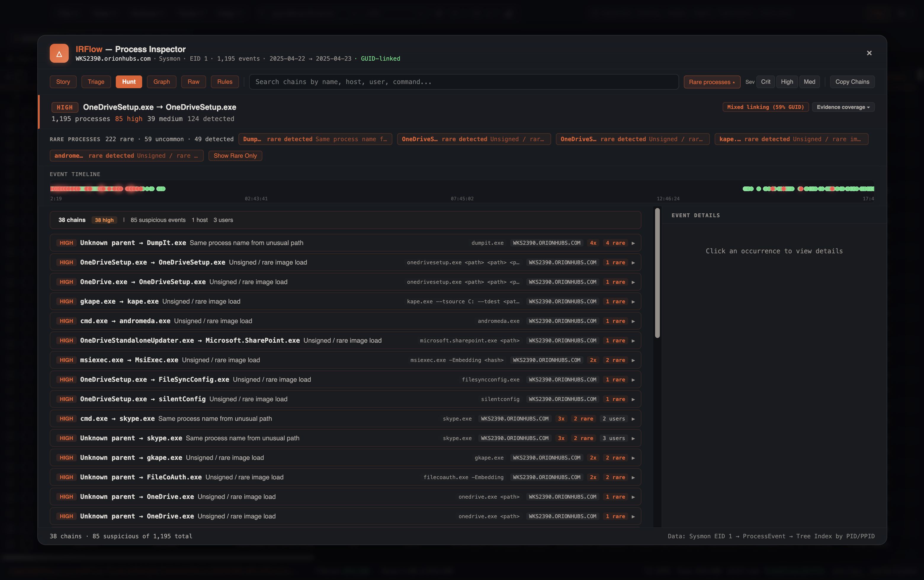The height and width of the screenshot is (580, 924).
Task: Click the orange IRFlow triangle logo icon
Action: click(59, 53)
